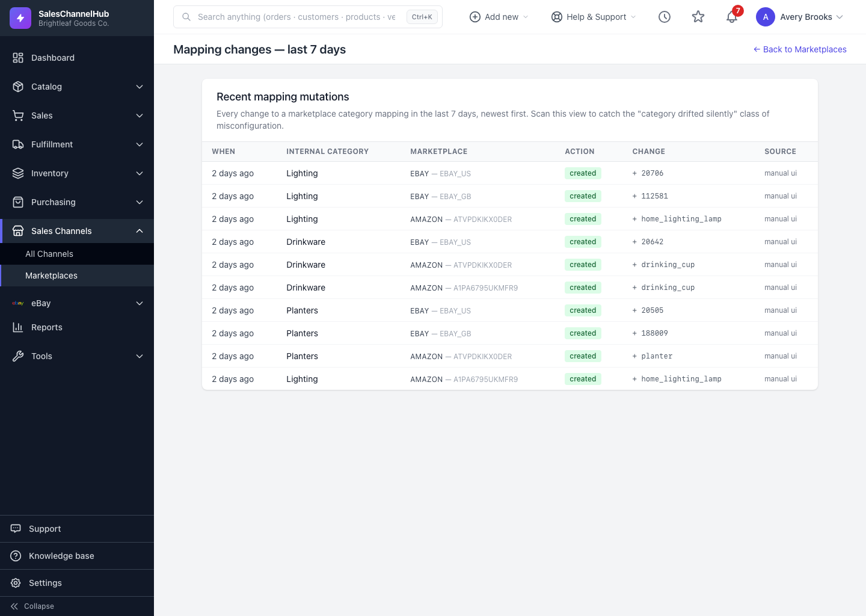Open Help & Support dropdown arrow

click(633, 17)
